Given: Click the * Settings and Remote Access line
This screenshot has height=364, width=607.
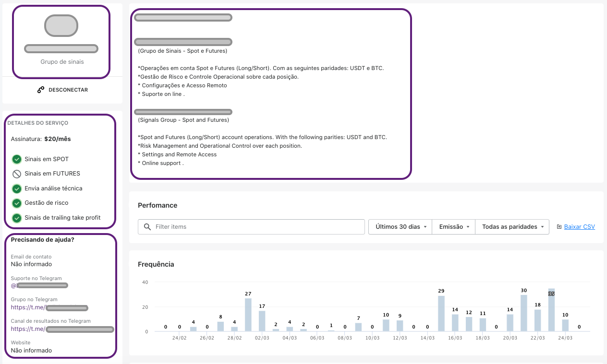Looking at the screenshot, I should (177, 154).
